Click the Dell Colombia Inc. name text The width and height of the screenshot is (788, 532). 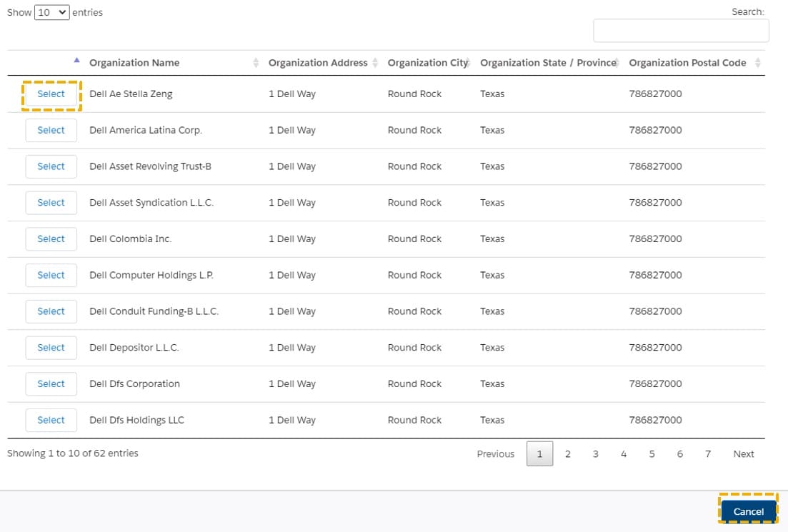point(130,239)
